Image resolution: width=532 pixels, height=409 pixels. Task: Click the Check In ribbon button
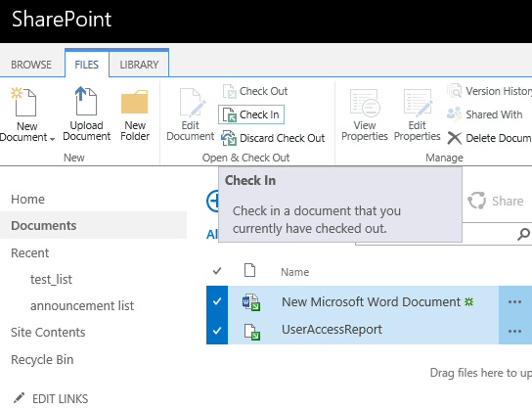[251, 114]
